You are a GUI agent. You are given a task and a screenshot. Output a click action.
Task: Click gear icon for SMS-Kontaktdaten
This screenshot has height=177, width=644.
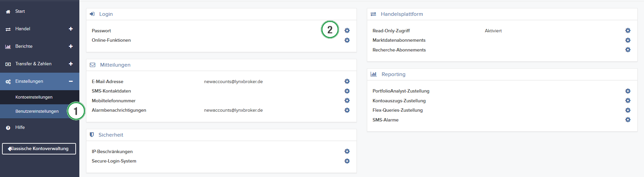pyautogui.click(x=347, y=91)
